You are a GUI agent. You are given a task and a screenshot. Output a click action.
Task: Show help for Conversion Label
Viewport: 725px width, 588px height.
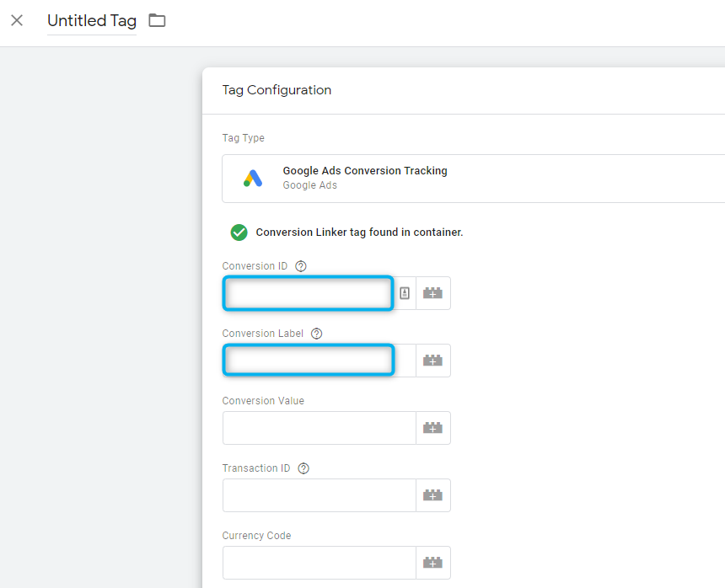point(317,334)
